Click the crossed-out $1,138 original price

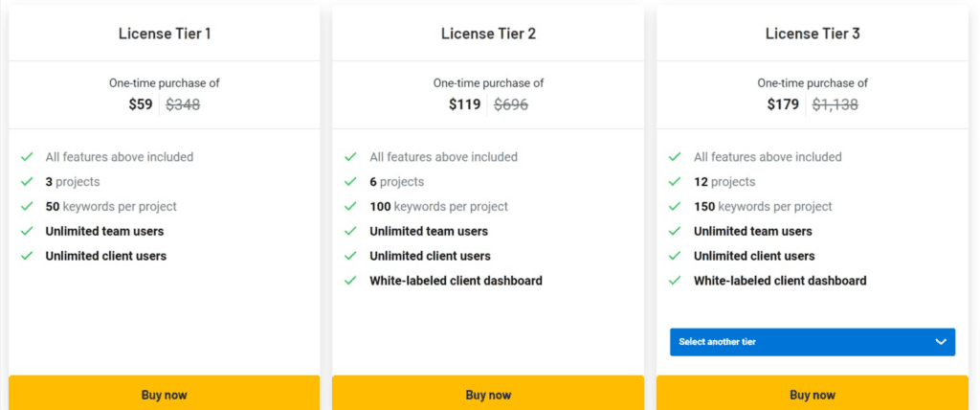[835, 104]
